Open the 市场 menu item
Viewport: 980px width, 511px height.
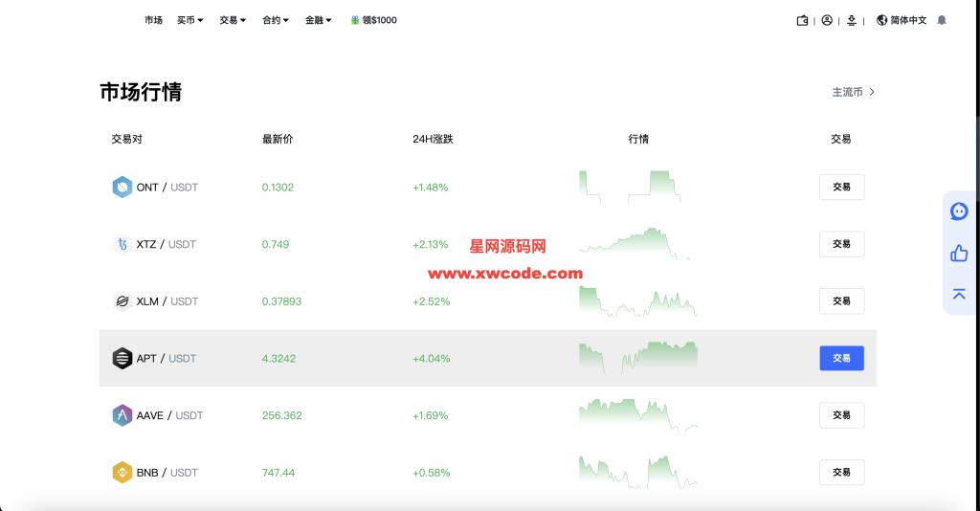pyautogui.click(x=153, y=20)
